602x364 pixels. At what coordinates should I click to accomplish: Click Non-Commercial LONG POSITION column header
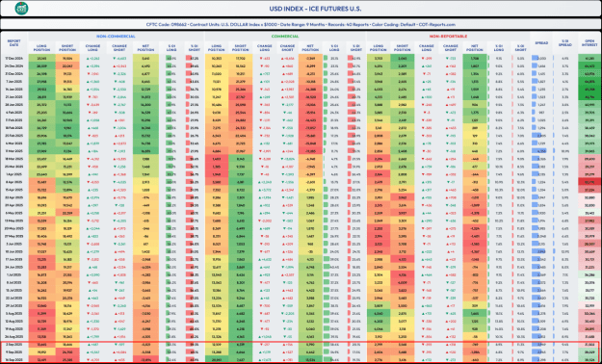(x=41, y=47)
